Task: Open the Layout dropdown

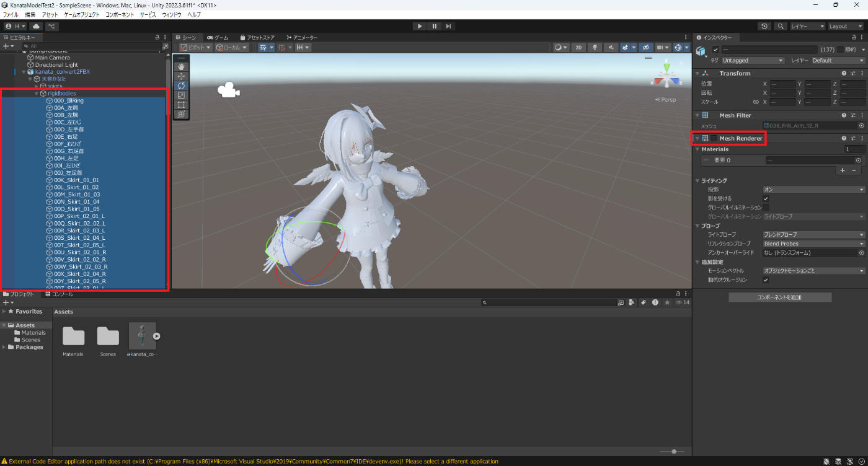Action: coord(846,26)
